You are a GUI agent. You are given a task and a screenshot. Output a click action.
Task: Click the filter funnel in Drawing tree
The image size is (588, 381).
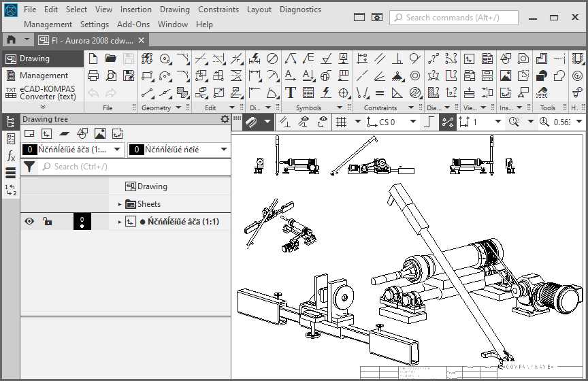click(x=29, y=167)
